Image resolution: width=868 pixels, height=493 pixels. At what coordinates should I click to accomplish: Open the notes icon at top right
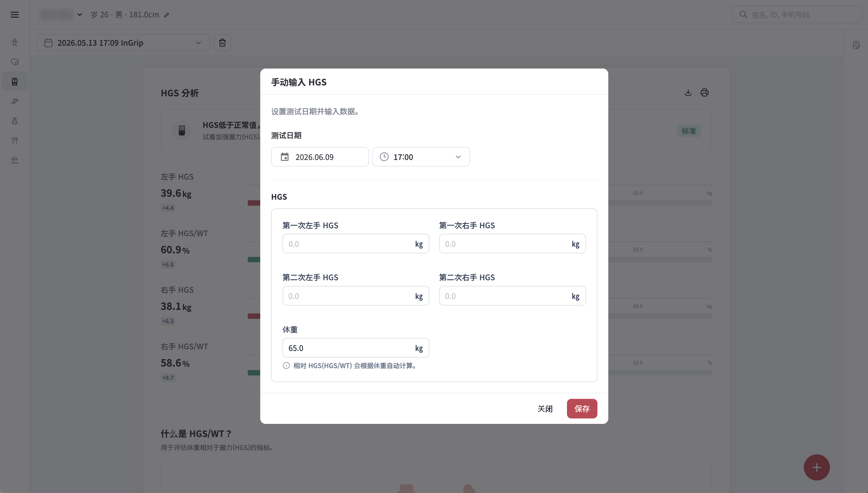856,45
